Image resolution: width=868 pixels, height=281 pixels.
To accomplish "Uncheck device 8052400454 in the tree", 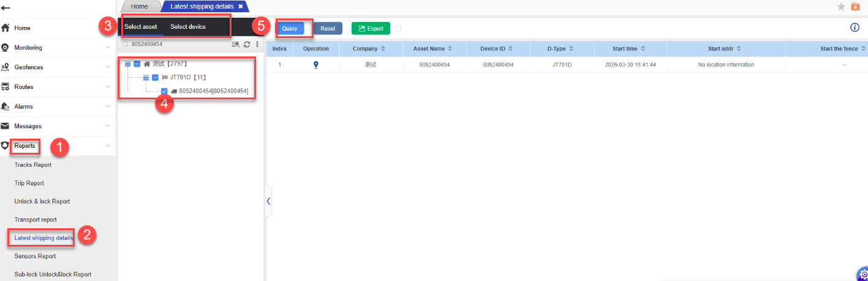I will click(164, 91).
